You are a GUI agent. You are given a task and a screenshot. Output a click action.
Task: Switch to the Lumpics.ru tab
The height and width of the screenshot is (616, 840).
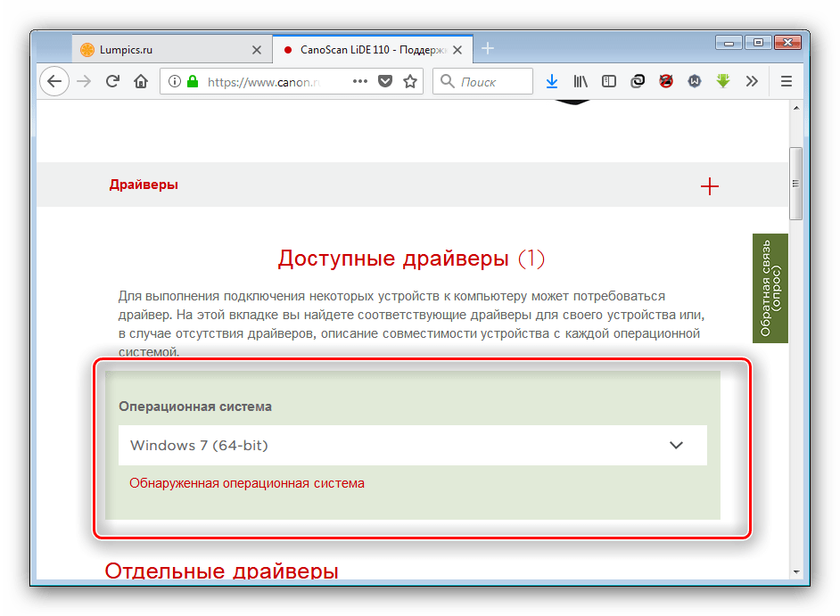point(161,50)
